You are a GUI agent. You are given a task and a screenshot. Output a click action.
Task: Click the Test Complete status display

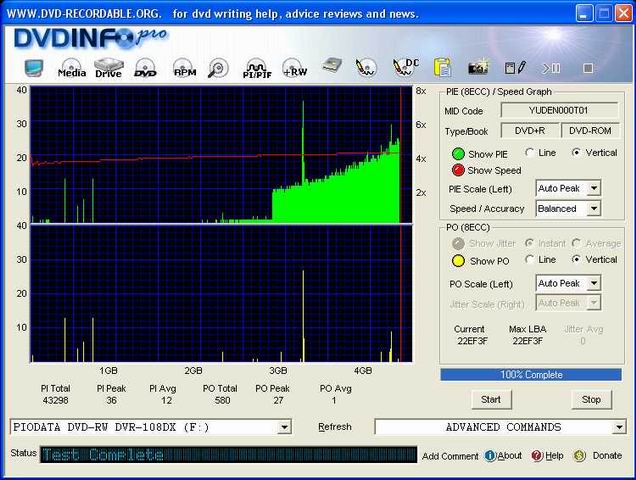tap(228, 455)
